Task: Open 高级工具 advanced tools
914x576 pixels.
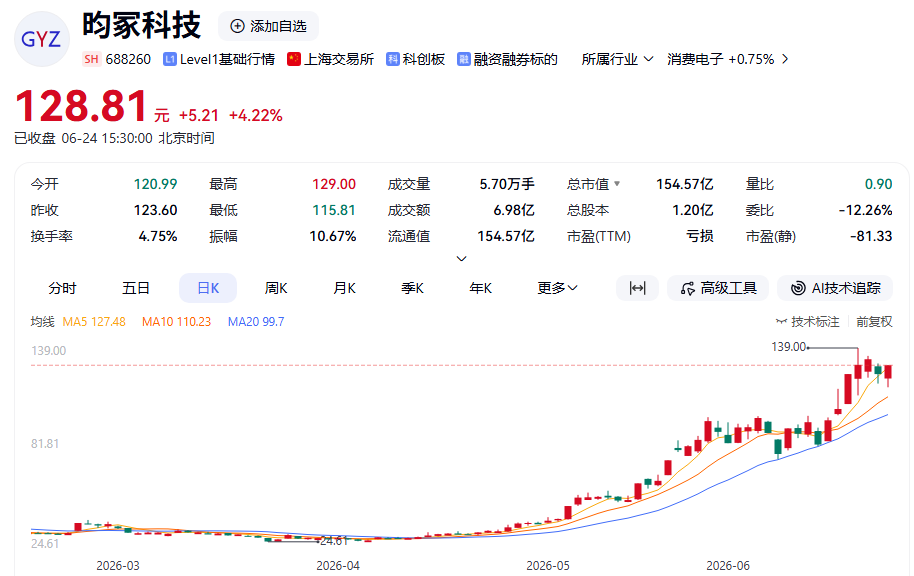Action: coord(718,288)
